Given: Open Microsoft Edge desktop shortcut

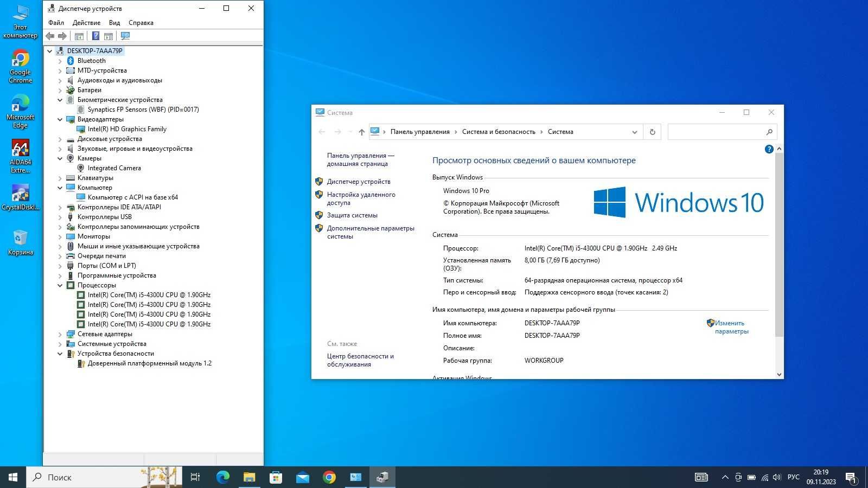Looking at the screenshot, I should point(20,111).
